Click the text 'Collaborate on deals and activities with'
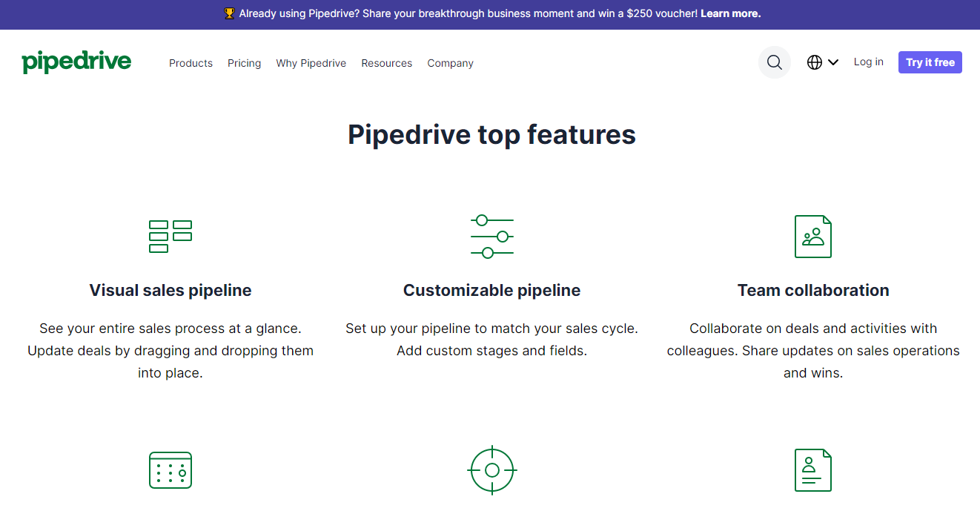980x511 pixels. click(x=813, y=329)
